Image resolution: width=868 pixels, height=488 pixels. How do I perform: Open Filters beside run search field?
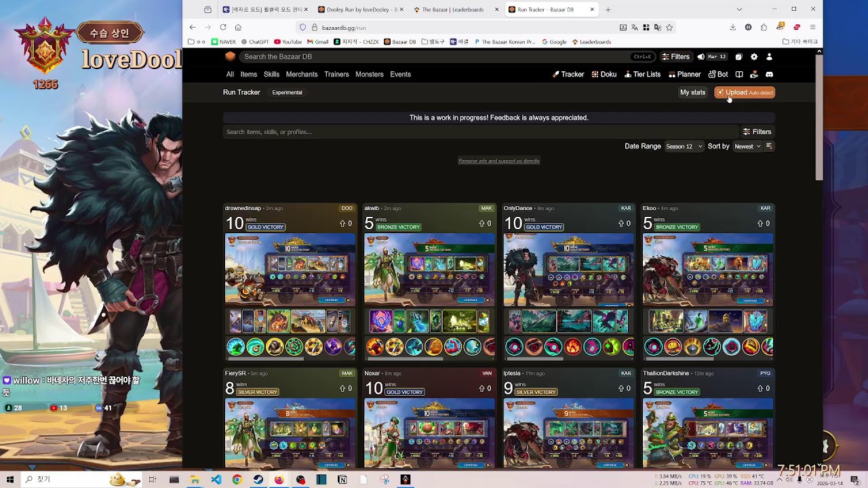tap(757, 132)
